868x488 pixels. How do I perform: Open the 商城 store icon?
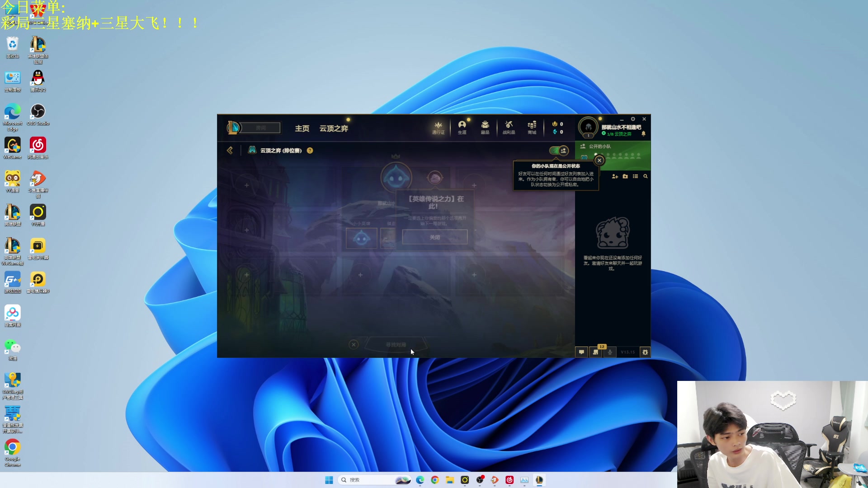[x=532, y=127]
